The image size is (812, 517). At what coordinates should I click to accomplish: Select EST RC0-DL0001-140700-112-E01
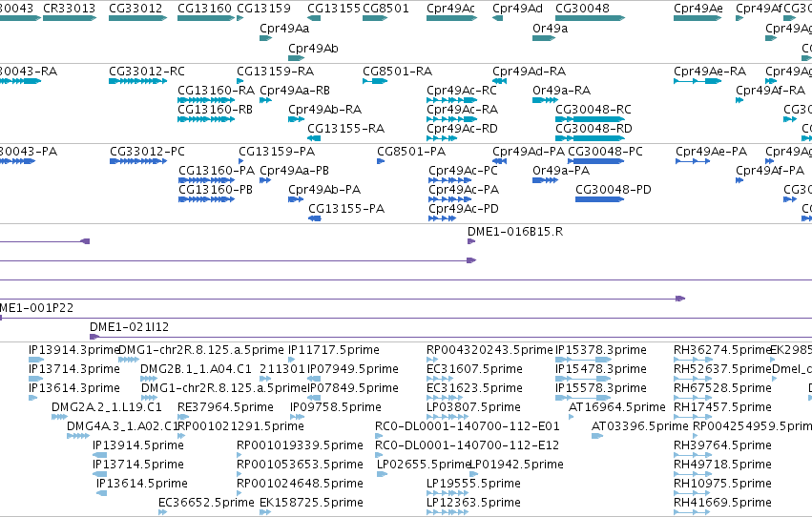click(x=378, y=436)
